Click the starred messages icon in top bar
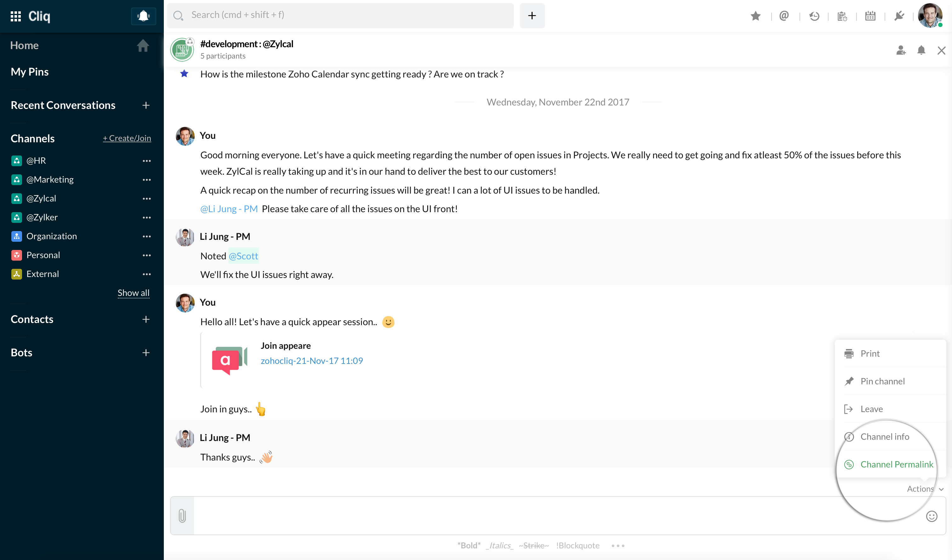The width and height of the screenshot is (952, 560). click(x=755, y=16)
